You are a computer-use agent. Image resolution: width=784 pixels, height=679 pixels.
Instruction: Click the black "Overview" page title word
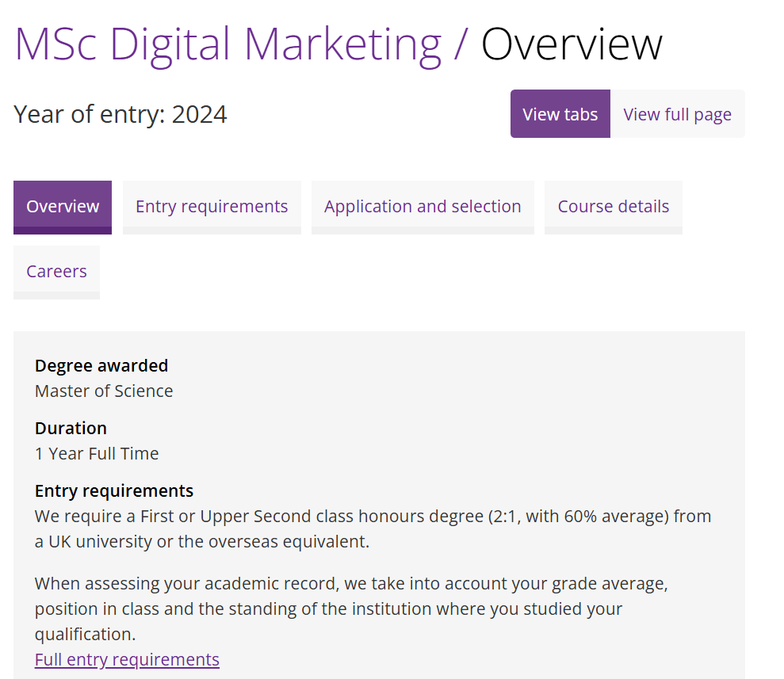pyautogui.click(x=572, y=44)
